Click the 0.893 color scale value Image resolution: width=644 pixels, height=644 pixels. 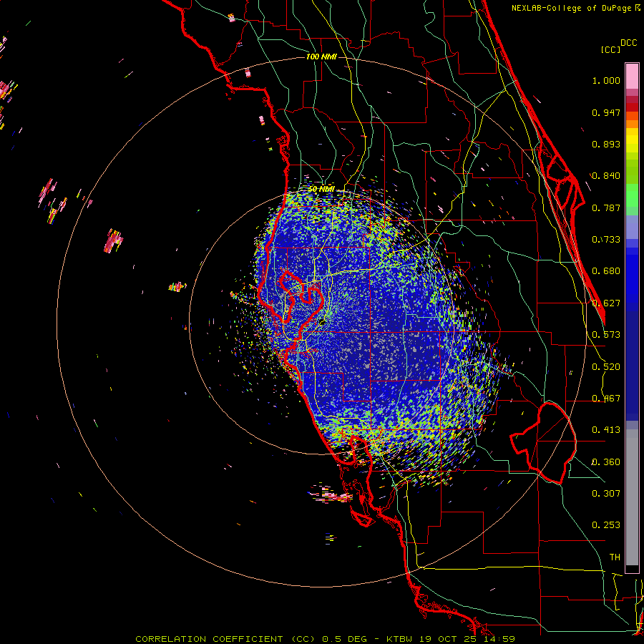606,144
